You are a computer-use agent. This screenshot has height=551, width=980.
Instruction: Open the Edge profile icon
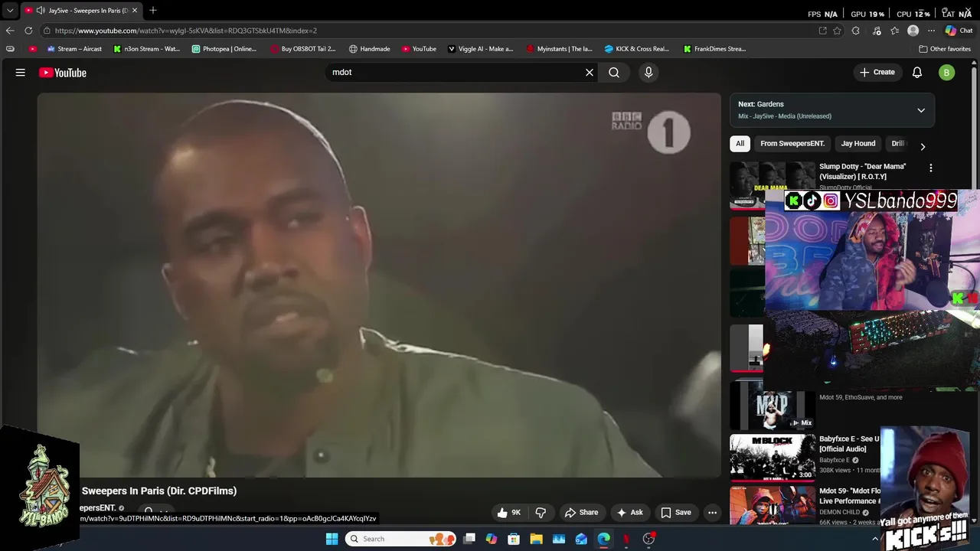[913, 31]
